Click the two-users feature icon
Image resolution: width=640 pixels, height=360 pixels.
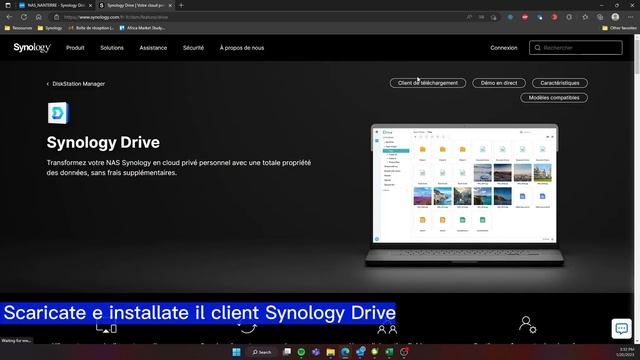click(x=387, y=329)
